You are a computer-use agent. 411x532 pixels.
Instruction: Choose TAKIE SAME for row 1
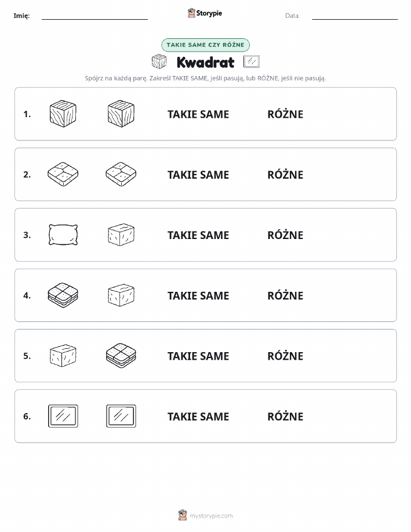(x=198, y=114)
